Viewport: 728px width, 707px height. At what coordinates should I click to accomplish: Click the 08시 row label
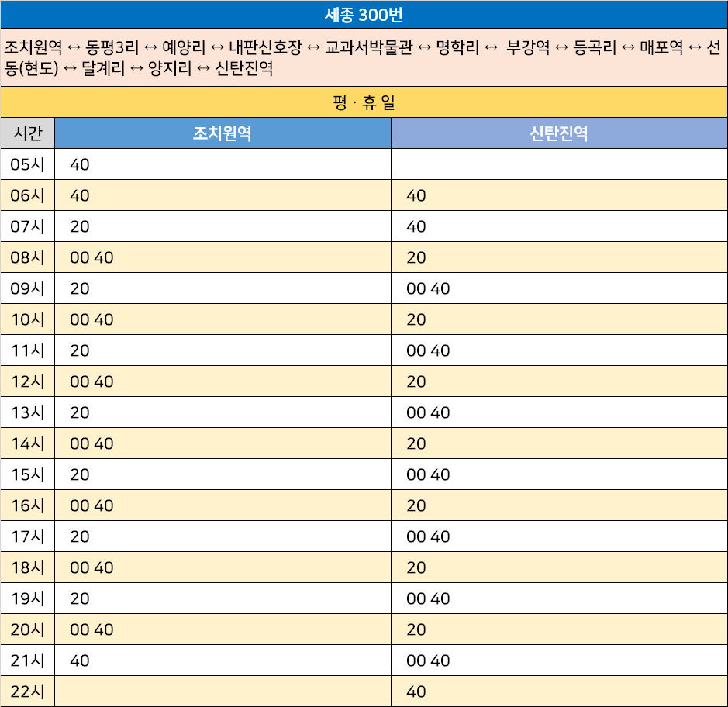pos(27,257)
